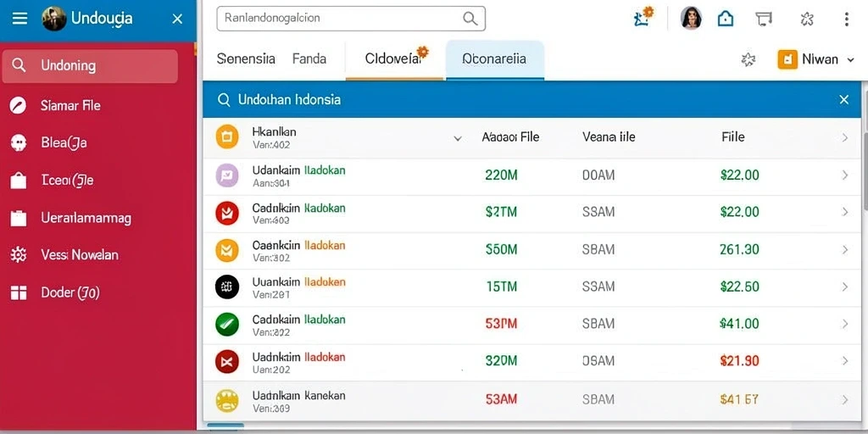Click black icon of 15TM row
The image size is (868, 434).
[x=227, y=287]
